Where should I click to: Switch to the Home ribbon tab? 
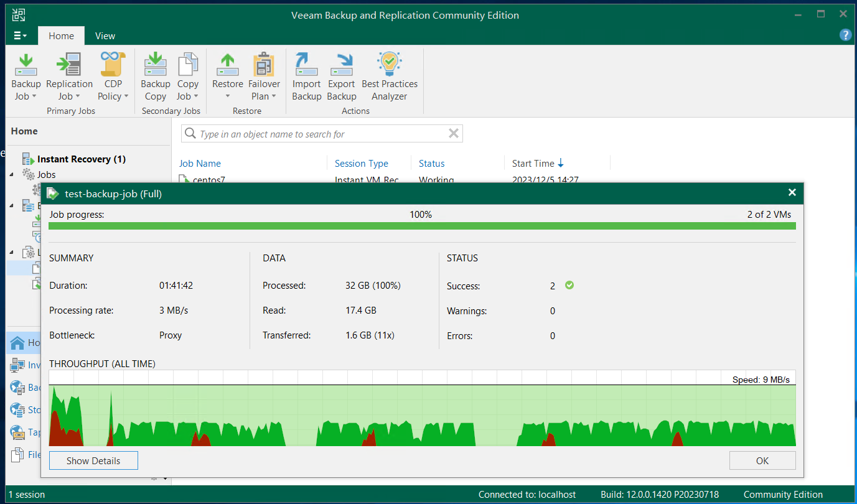61,35
